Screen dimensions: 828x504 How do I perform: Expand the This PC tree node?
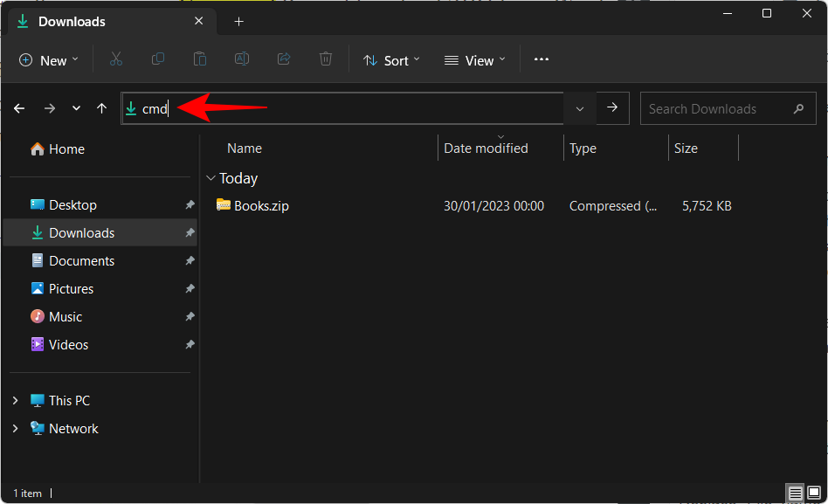(x=15, y=401)
